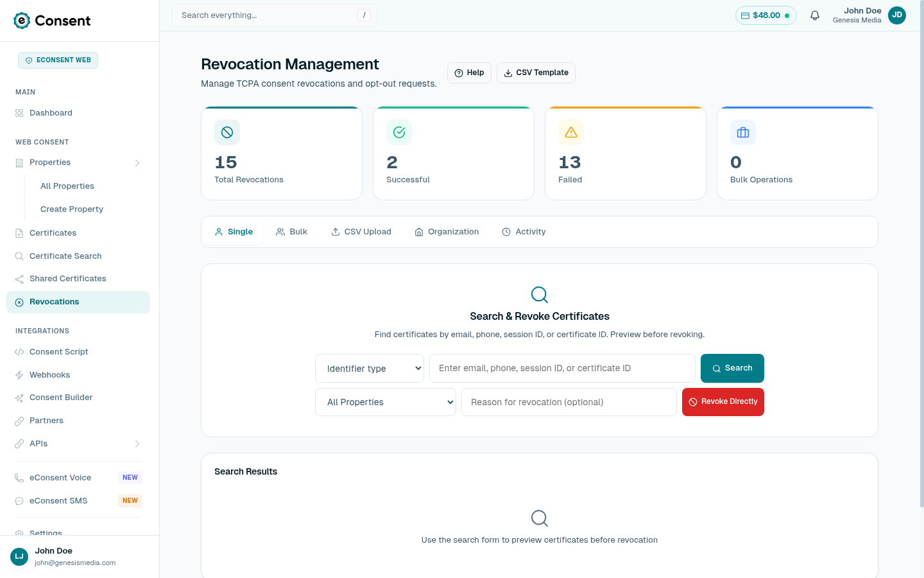The height and width of the screenshot is (578, 924).
Task: Click the magnifier icon above Search & Revoke
Action: (540, 295)
